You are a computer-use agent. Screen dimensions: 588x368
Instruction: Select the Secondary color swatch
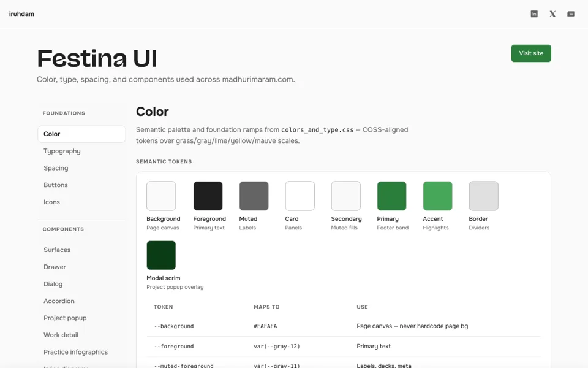pyautogui.click(x=345, y=196)
